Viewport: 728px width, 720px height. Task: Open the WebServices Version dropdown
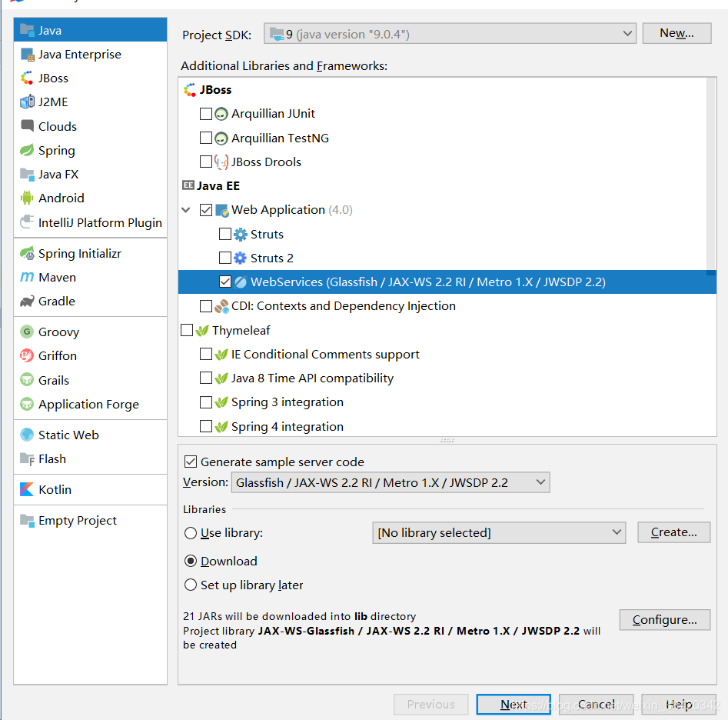click(x=391, y=482)
